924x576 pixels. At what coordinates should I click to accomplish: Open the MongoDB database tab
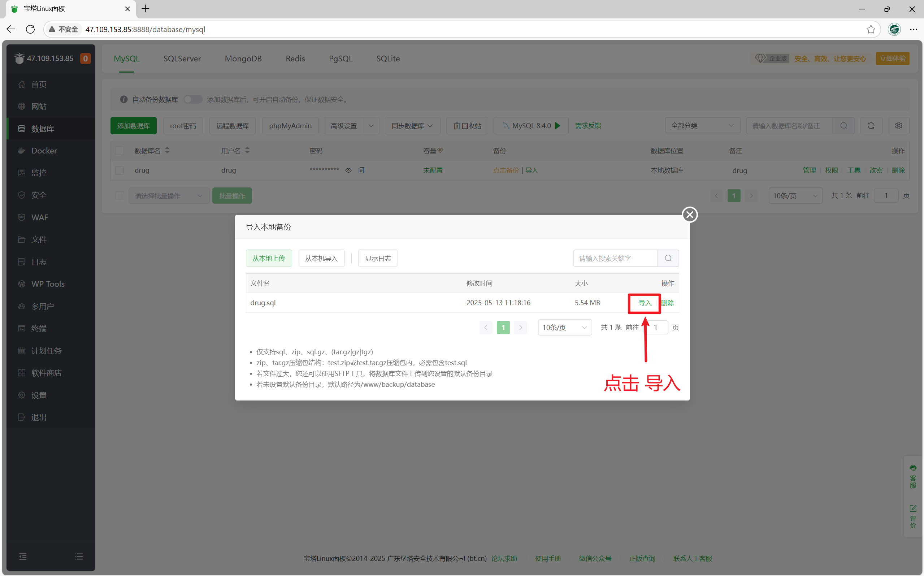pos(243,59)
